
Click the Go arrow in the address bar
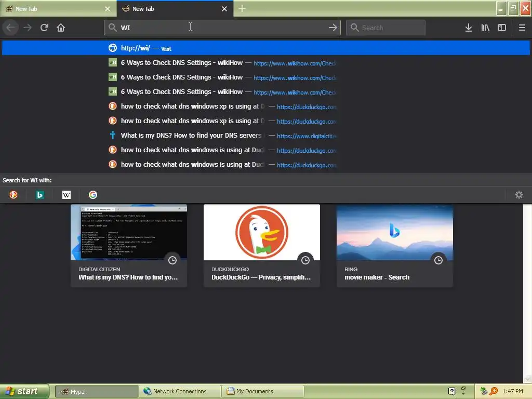(x=333, y=28)
